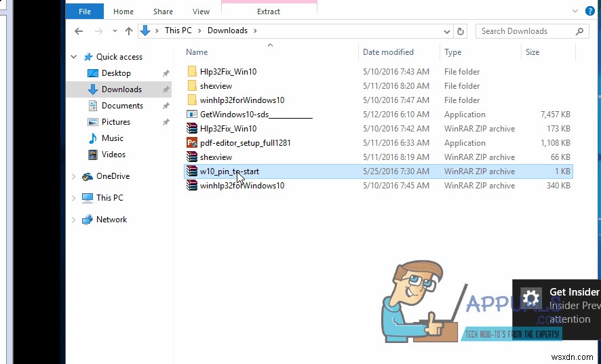The width and height of the screenshot is (601, 364).
Task: Open Downloads in the sidebar
Action: (121, 89)
